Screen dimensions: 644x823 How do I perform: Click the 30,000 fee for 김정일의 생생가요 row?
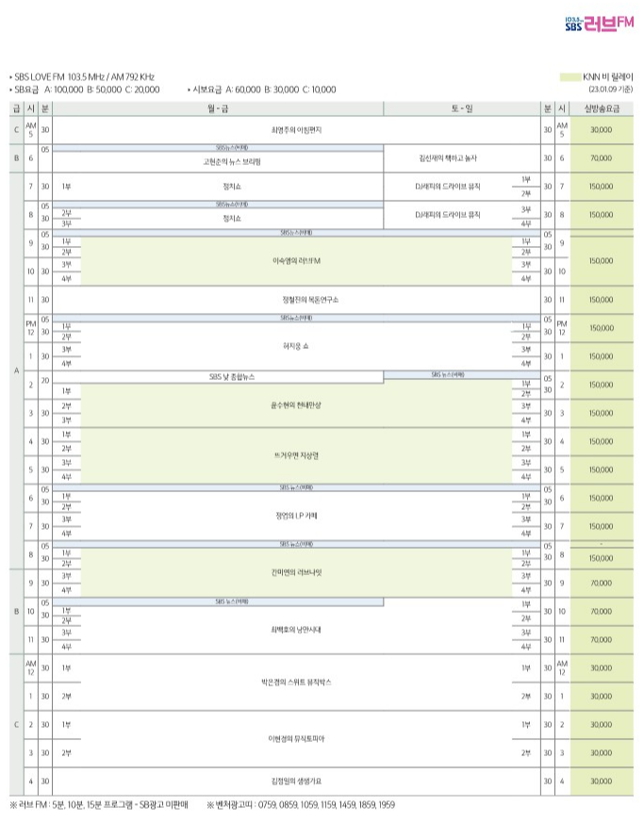pyautogui.click(x=602, y=781)
